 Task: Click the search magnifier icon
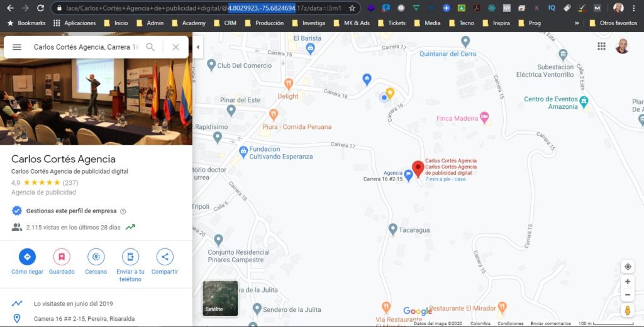(x=150, y=47)
